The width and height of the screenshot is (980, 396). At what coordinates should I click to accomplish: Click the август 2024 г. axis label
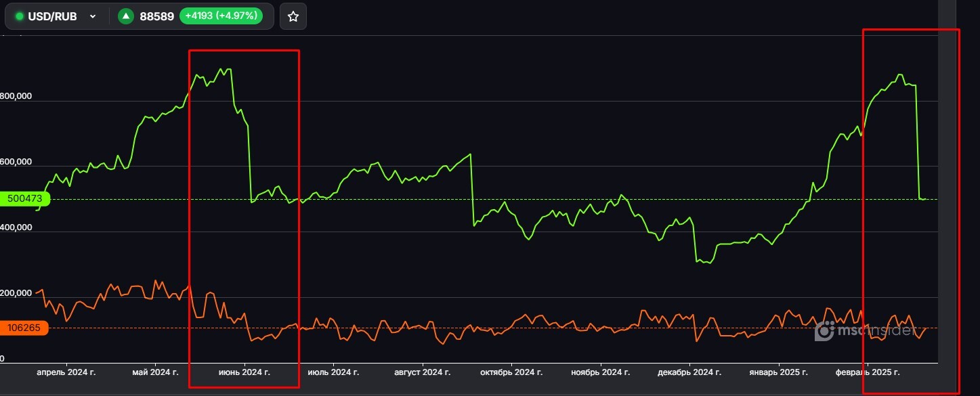[x=423, y=372]
